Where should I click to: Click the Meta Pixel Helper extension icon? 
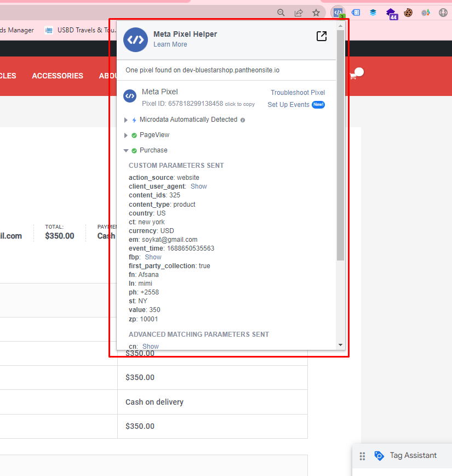coord(339,13)
